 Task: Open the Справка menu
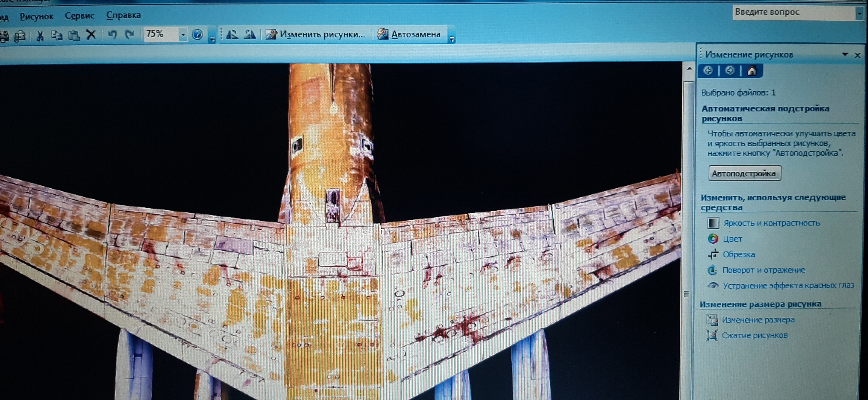[123, 15]
